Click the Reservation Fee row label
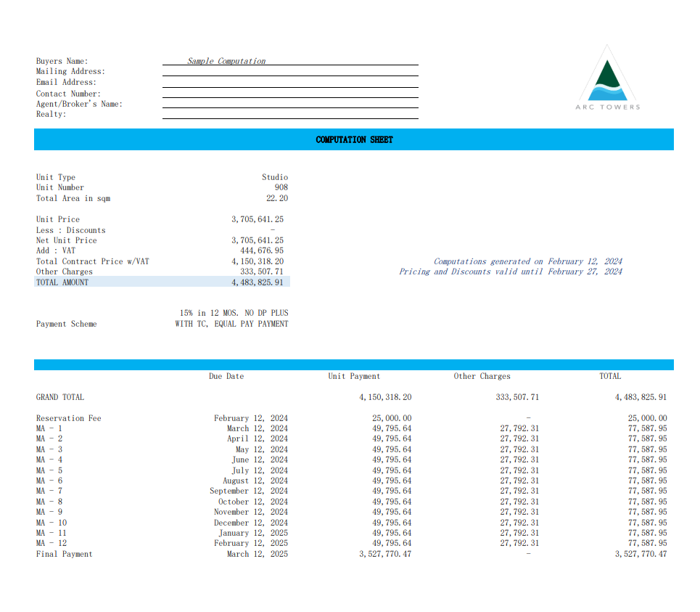This screenshot has height=612, width=700. [x=69, y=418]
